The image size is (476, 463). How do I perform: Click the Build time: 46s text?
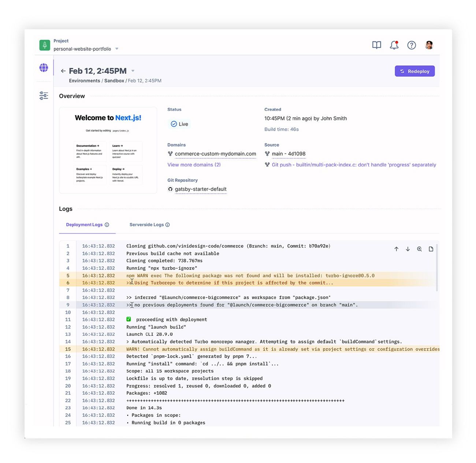282,129
